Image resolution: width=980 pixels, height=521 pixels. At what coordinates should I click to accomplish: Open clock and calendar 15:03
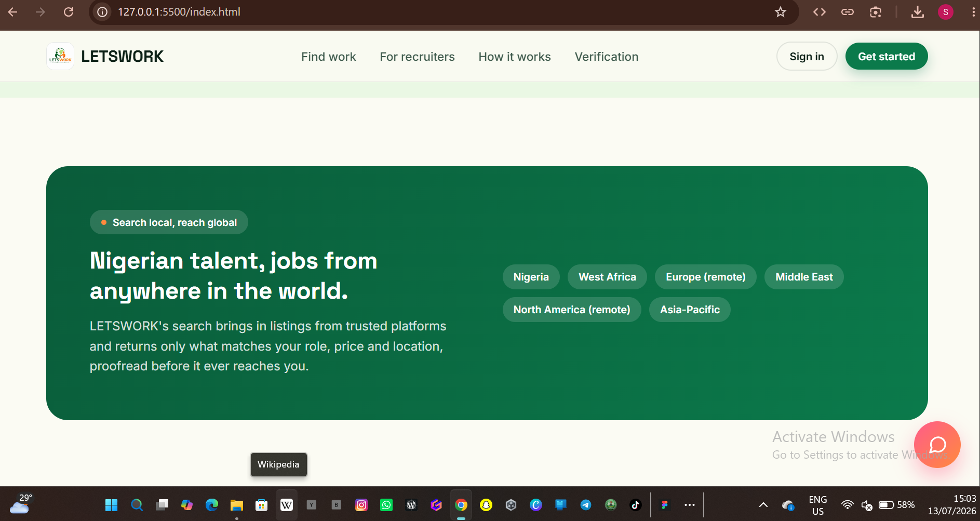tap(952, 505)
